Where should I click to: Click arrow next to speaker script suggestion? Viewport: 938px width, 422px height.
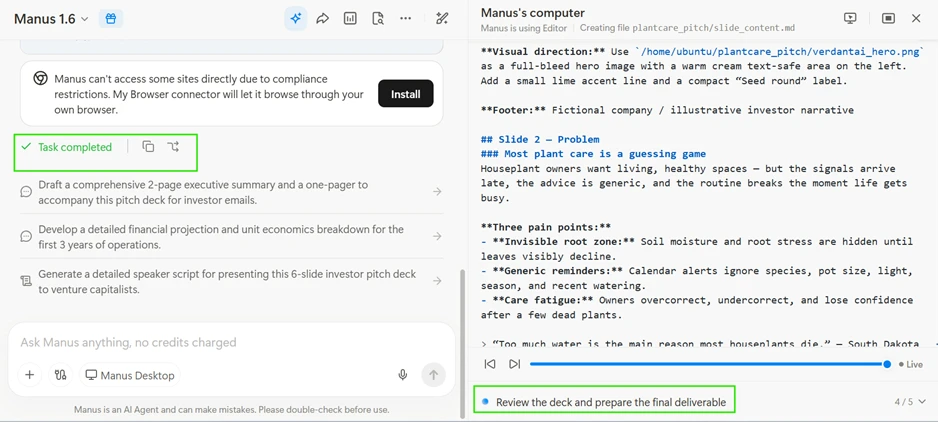point(437,281)
